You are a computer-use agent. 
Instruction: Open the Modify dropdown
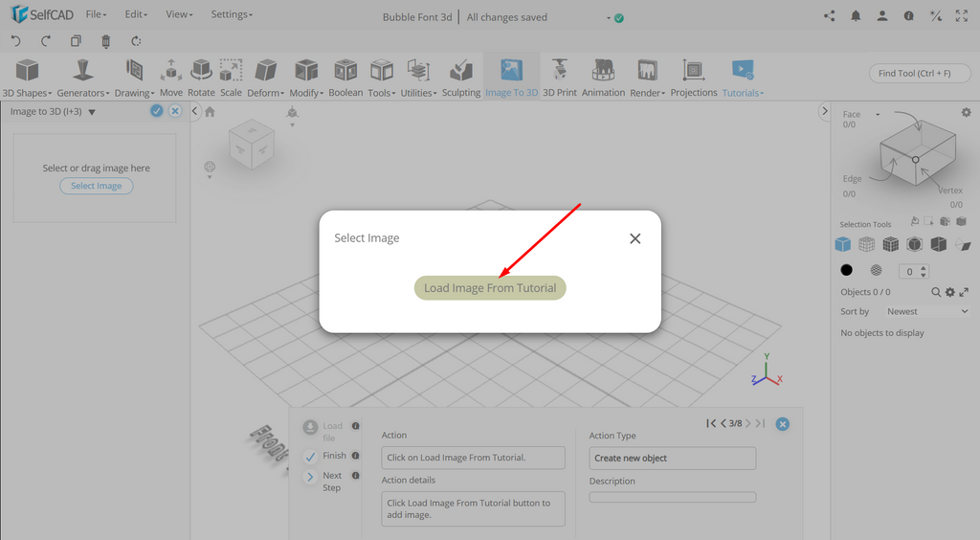coord(306,79)
